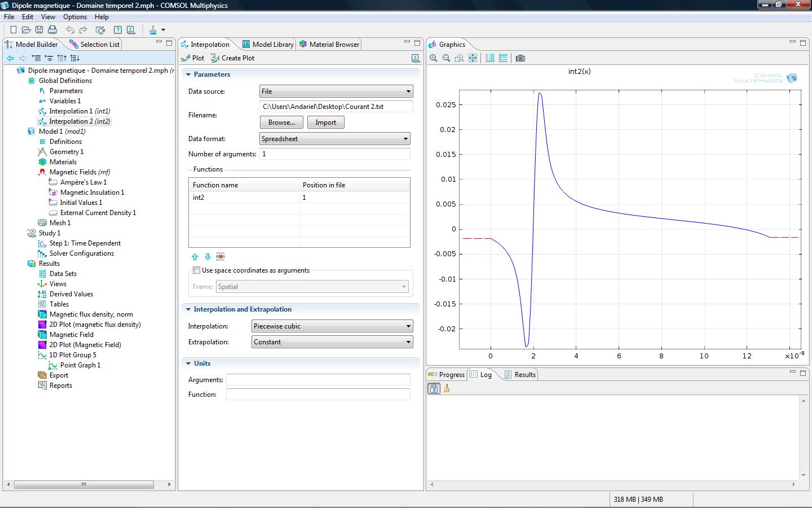Collapse the Parameters section
The height and width of the screenshot is (508, 812).
coord(188,75)
